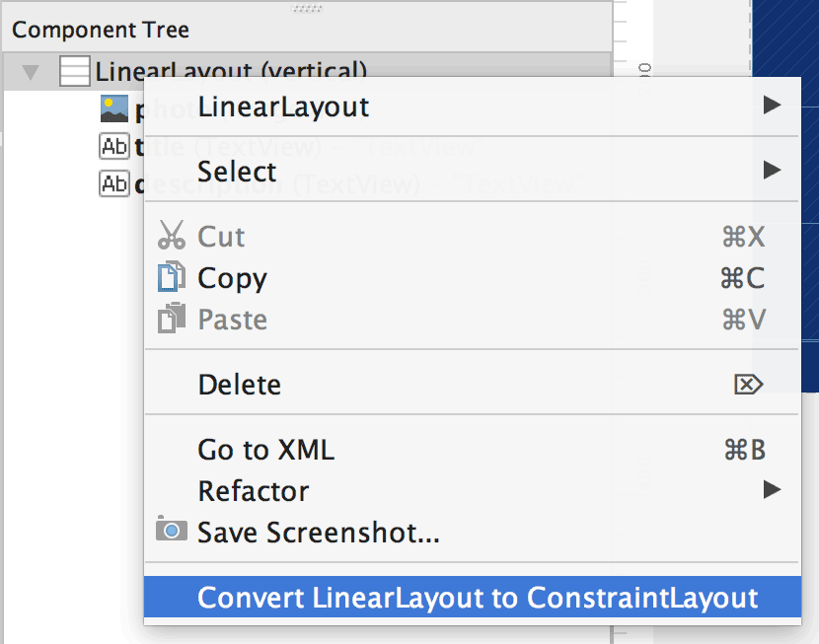The image size is (819, 644).
Task: Choose Go to XML from the menu
Action: tap(266, 450)
